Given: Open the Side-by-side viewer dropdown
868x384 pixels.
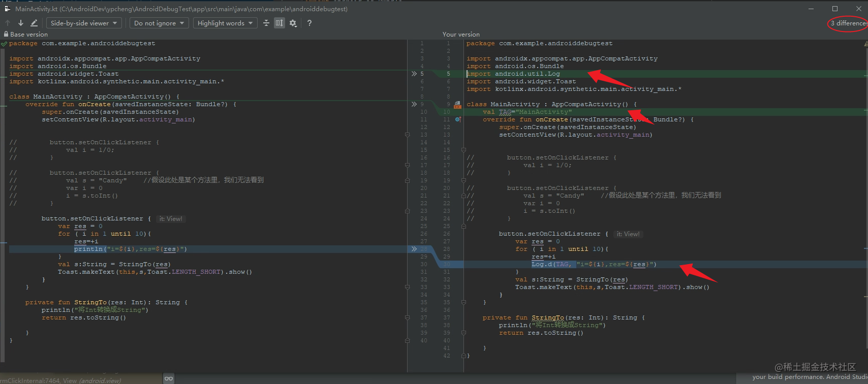Looking at the screenshot, I should coord(84,23).
